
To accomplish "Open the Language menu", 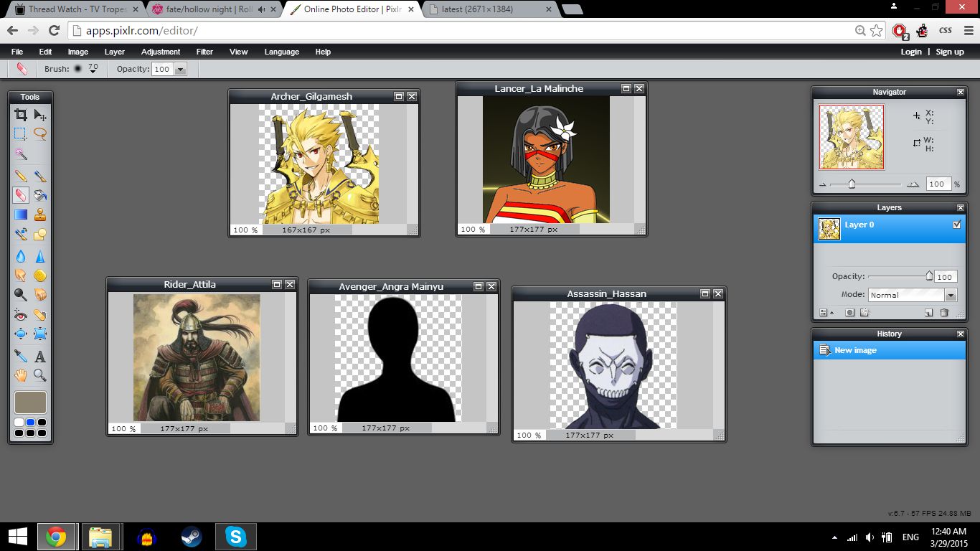I will [282, 52].
